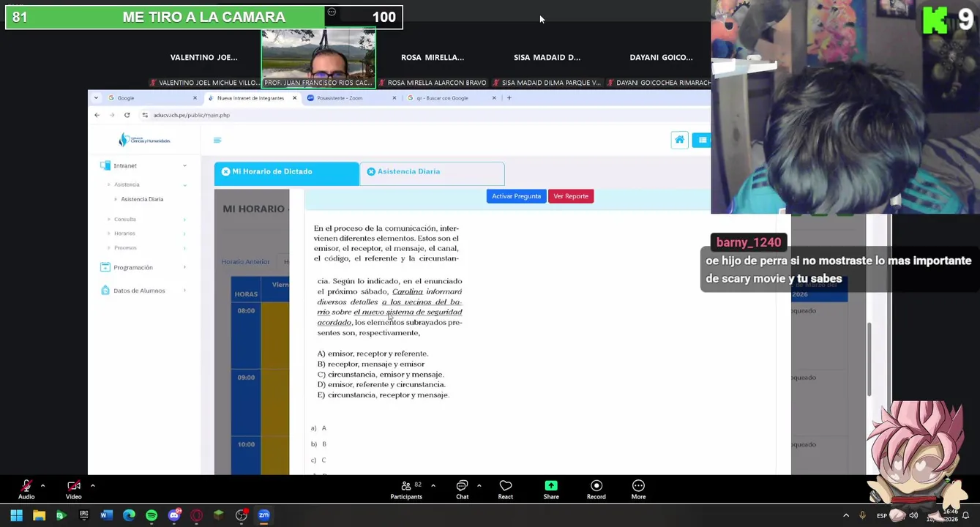The height and width of the screenshot is (527, 980).
Task: Expand the Procesos sidebar item
Action: click(146, 247)
